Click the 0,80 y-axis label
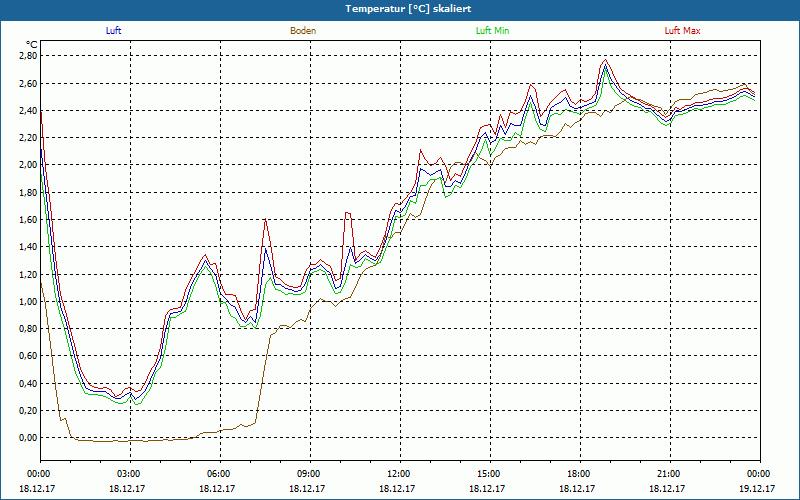Screen dimensions: 800x500 coord(28,329)
